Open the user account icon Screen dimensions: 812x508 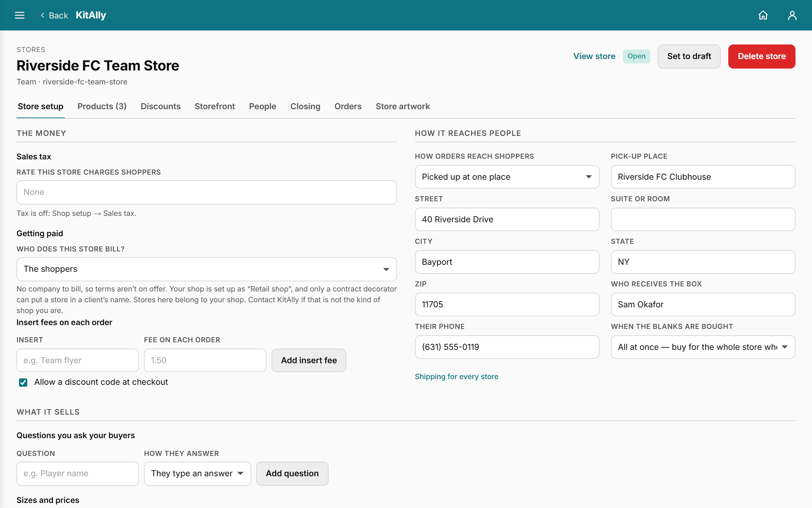click(x=792, y=15)
